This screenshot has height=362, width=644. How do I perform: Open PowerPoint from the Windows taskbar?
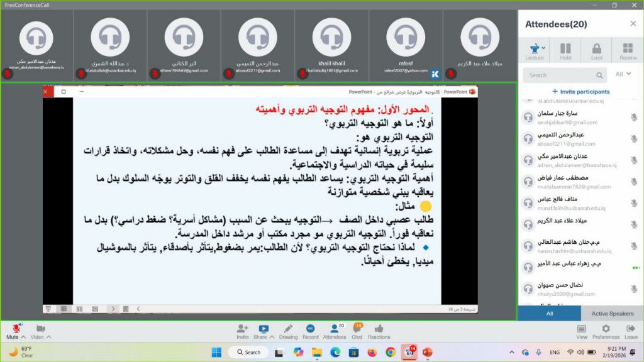pos(427,352)
